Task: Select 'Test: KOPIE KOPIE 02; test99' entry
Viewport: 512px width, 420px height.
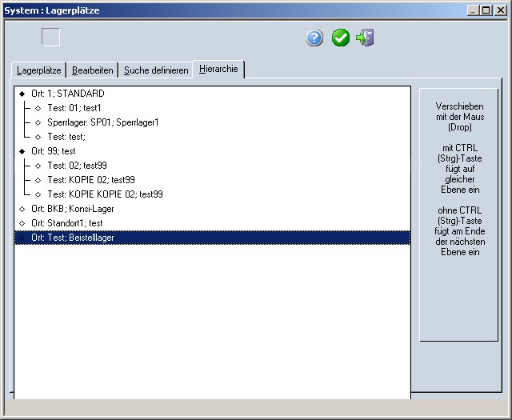Action: pyautogui.click(x=105, y=194)
